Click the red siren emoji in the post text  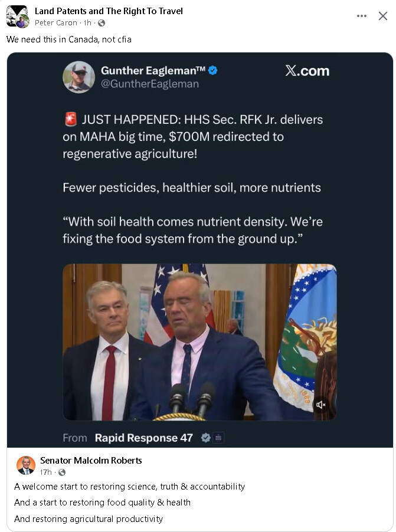(x=71, y=119)
